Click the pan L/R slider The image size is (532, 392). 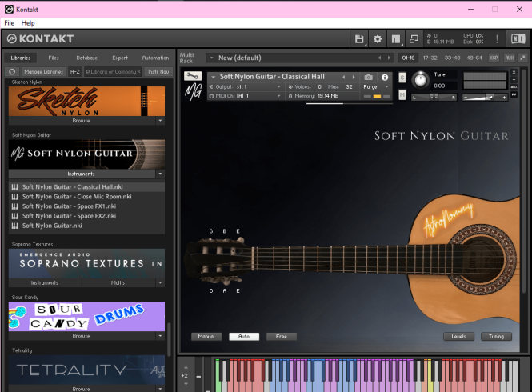click(x=434, y=98)
